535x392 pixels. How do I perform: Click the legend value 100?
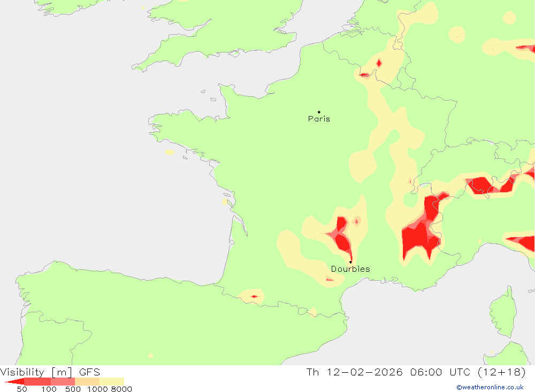[x=49, y=389]
